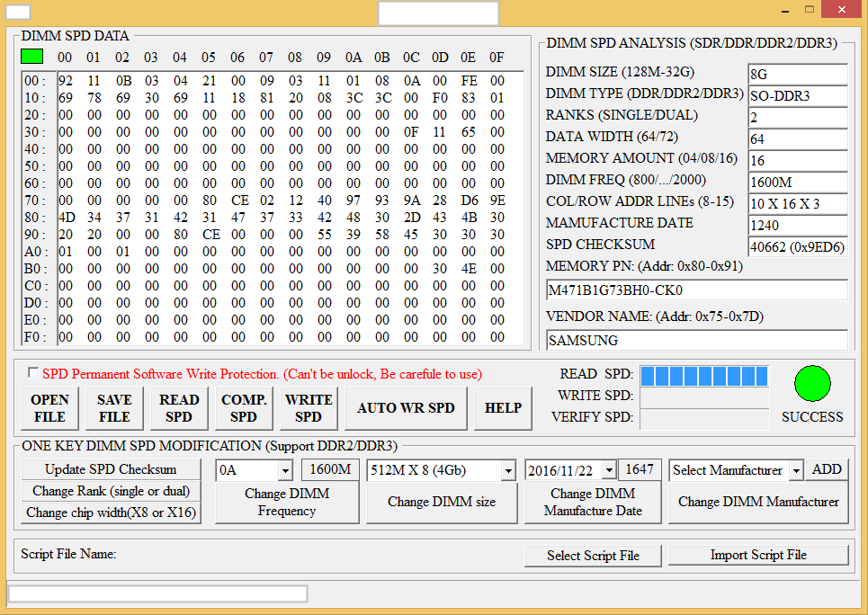The height and width of the screenshot is (615, 868).
Task: Click the WRITE SPD progress bar
Action: coord(704,397)
